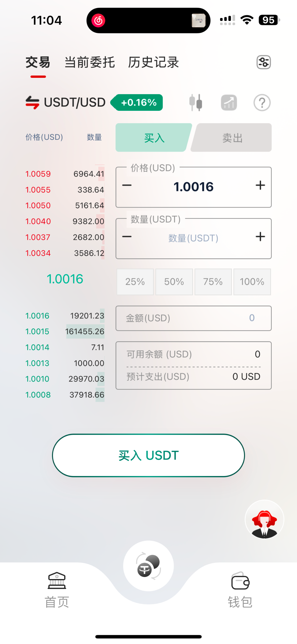Increase the price with plus button
The image size is (297, 644).
coord(260,185)
